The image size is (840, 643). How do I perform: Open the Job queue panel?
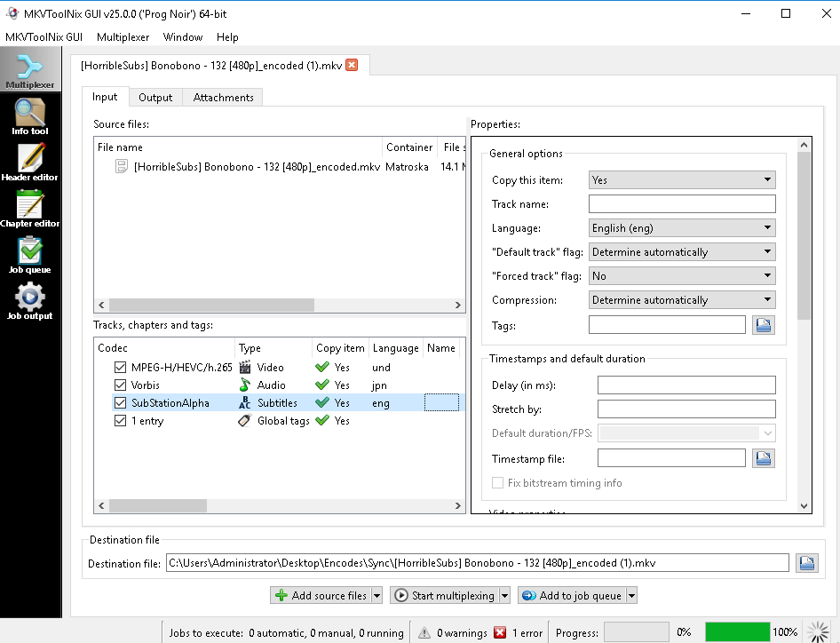(x=29, y=256)
